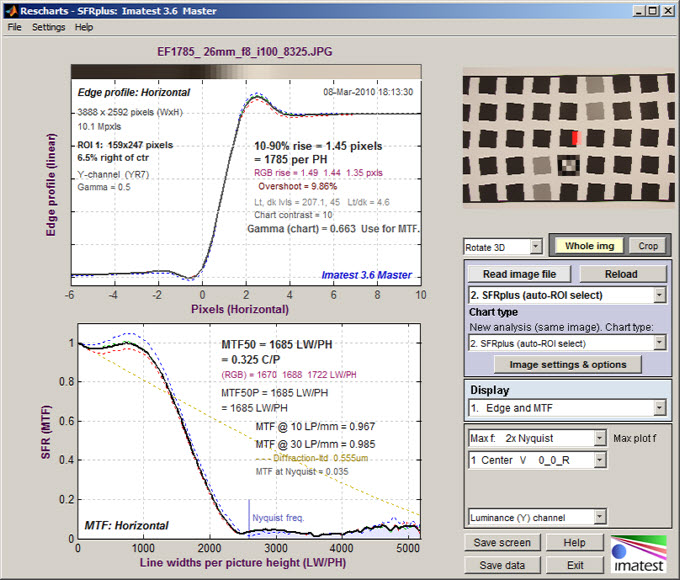Click the checkered center square in chart thumbnail

tap(568, 165)
